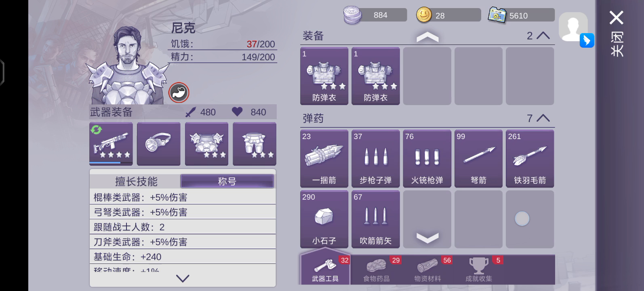
Task: Collapse the 装备 section chevron
Action: coord(543,36)
